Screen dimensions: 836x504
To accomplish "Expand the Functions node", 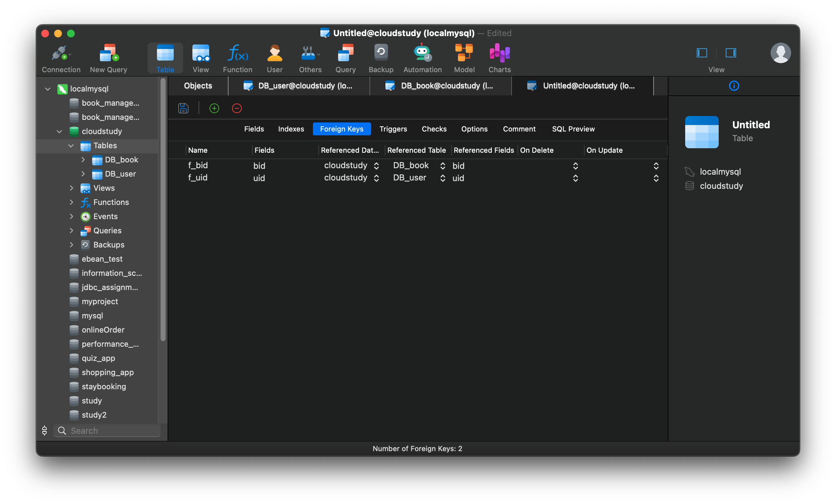I will 72,202.
